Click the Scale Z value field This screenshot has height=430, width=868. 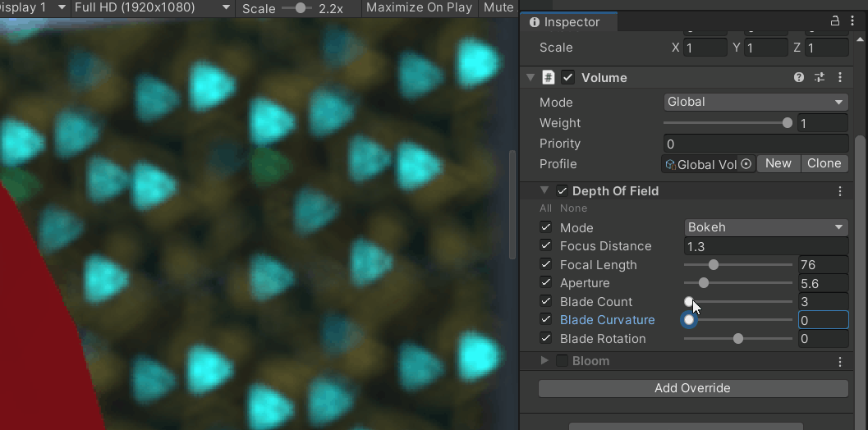tap(827, 48)
